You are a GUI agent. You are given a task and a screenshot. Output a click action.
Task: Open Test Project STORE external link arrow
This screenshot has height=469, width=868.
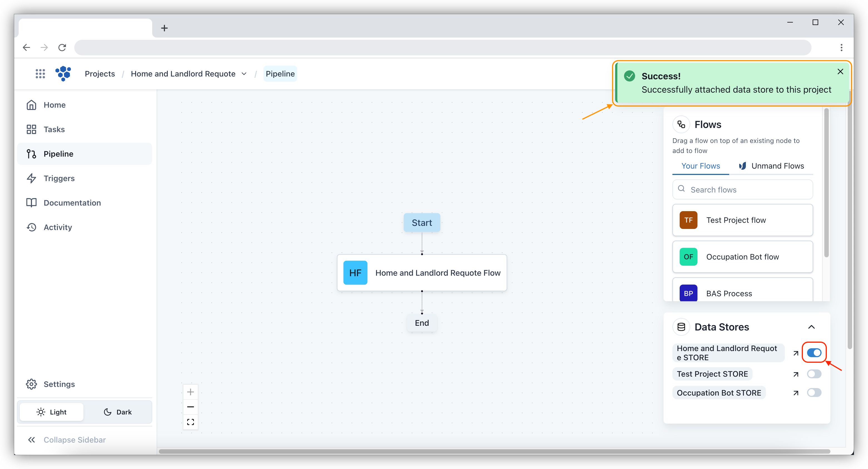pos(796,374)
